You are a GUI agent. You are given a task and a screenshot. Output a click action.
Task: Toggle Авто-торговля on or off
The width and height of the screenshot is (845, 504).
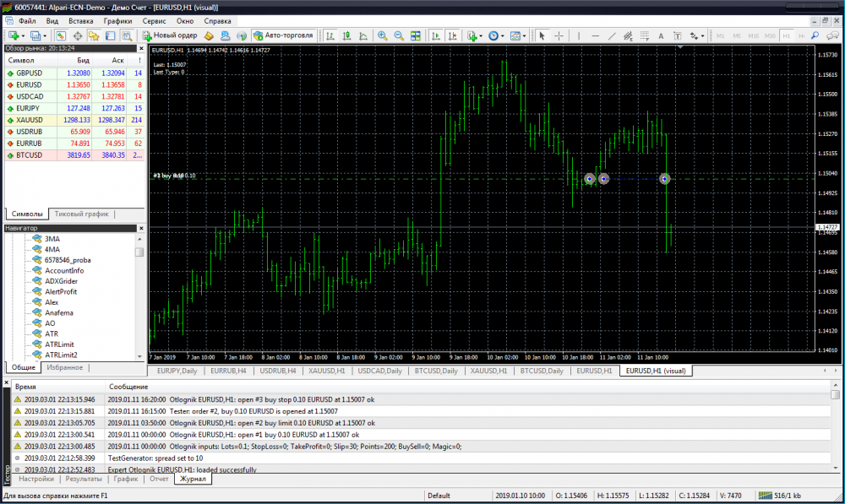pyautogui.click(x=283, y=35)
